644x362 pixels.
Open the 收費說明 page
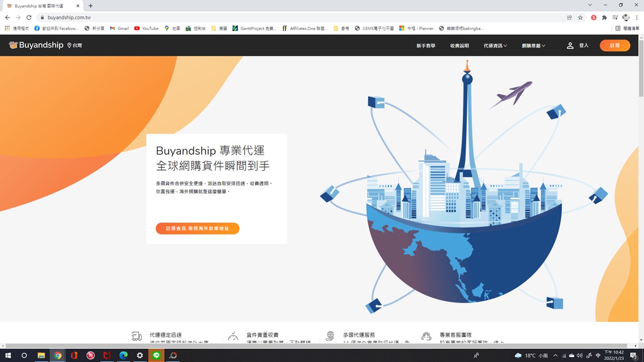pos(459,46)
